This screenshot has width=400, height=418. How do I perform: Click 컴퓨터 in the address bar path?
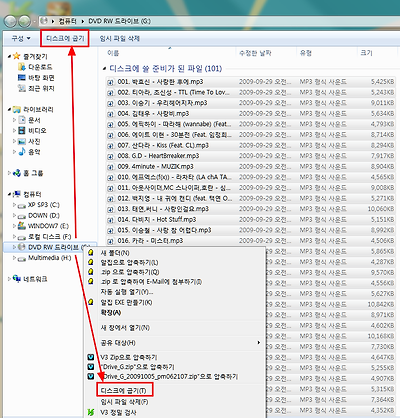click(67, 21)
